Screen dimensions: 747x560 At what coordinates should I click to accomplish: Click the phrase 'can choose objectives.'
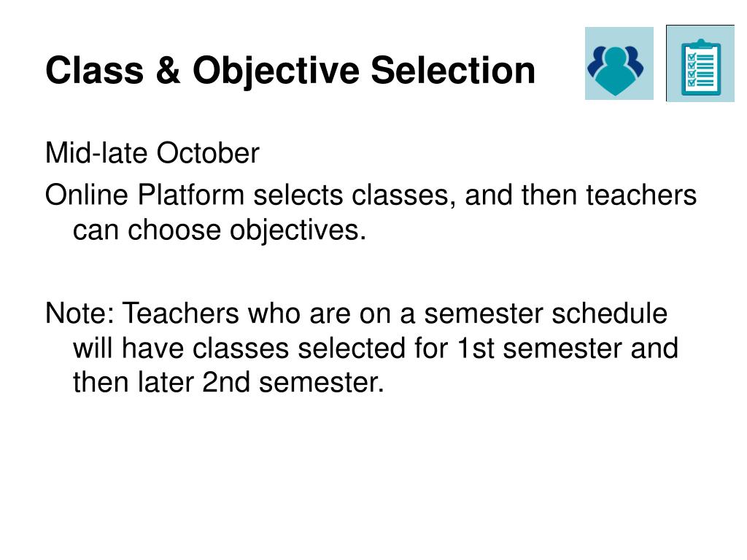219,230
